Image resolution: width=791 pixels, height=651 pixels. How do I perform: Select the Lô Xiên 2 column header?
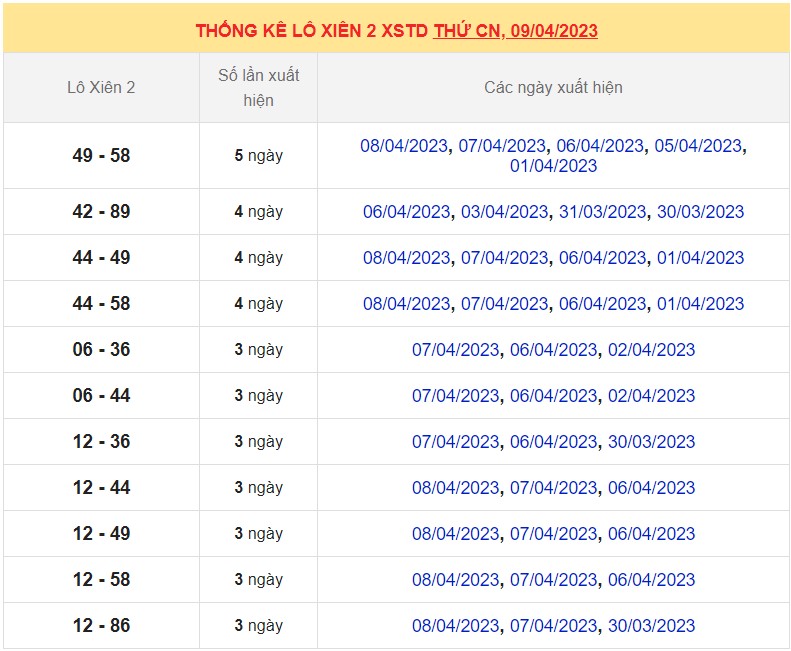click(x=101, y=88)
